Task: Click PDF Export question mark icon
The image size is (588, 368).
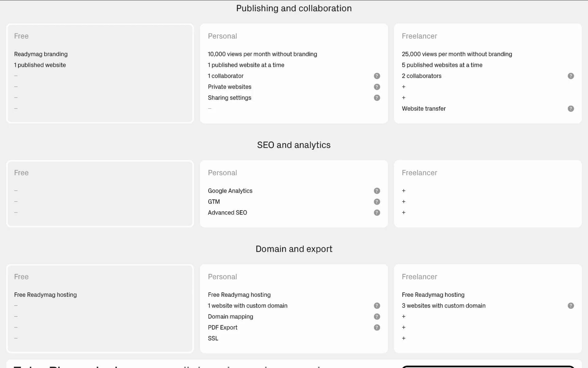Action: [377, 328]
